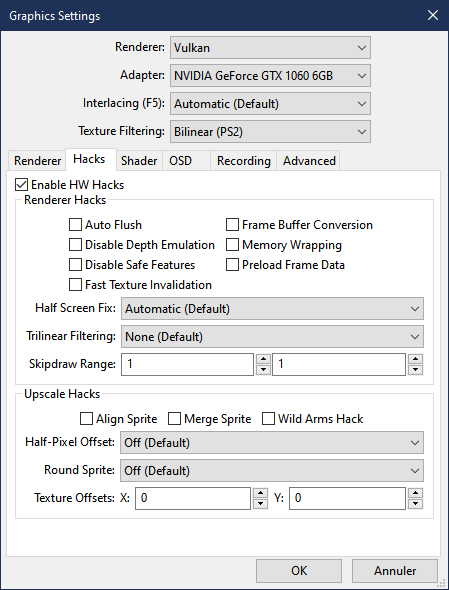Decrease the second Skipdraw Range value
This screenshot has height=590, width=449.
415,370
